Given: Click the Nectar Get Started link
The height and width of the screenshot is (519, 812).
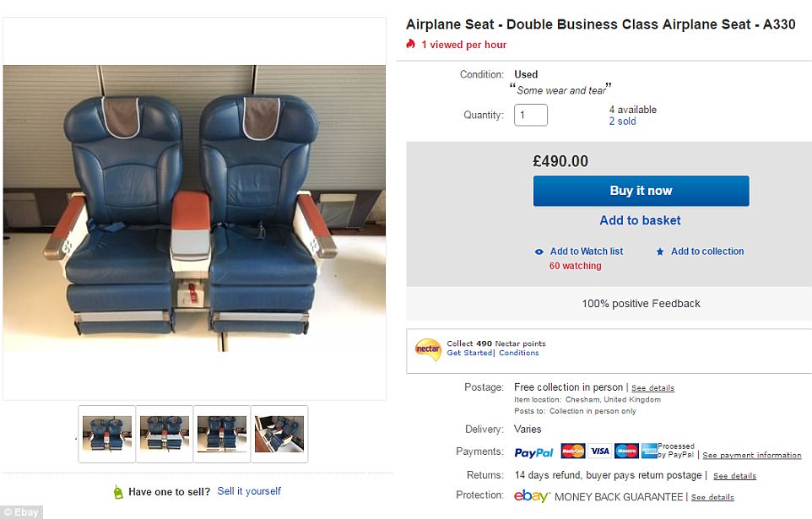Looking at the screenshot, I should [469, 353].
